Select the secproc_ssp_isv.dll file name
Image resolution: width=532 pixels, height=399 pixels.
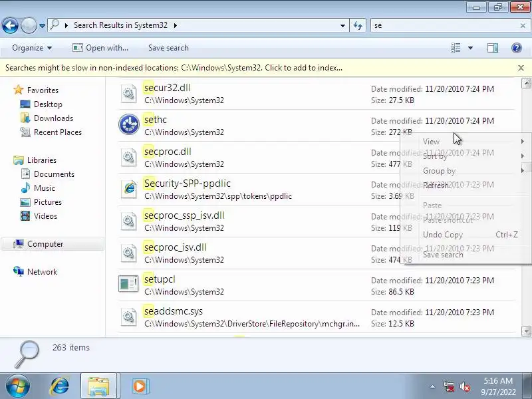pos(184,215)
